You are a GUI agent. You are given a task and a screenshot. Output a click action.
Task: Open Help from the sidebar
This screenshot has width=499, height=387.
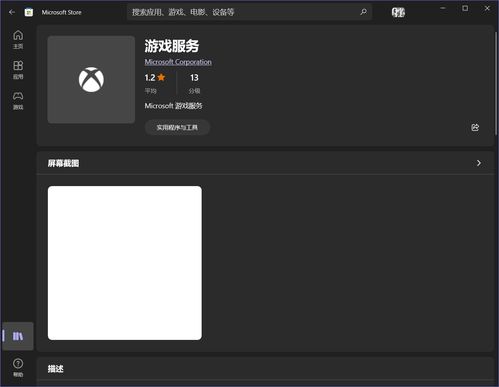click(x=18, y=367)
